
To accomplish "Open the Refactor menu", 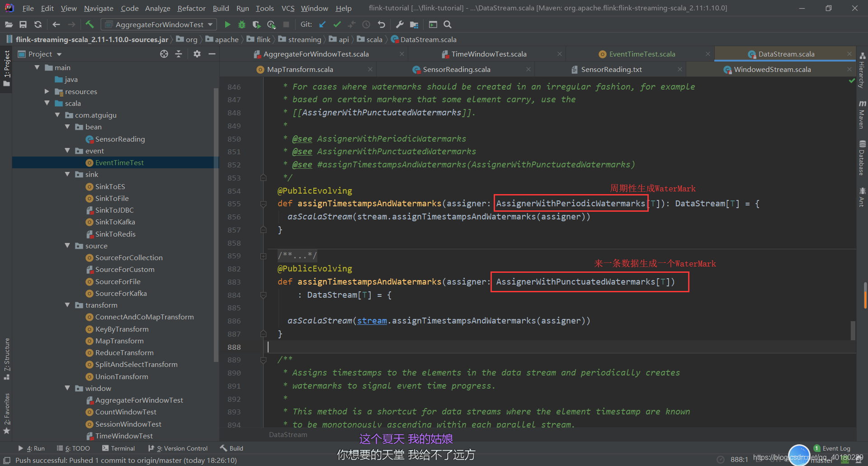I will coord(191,8).
